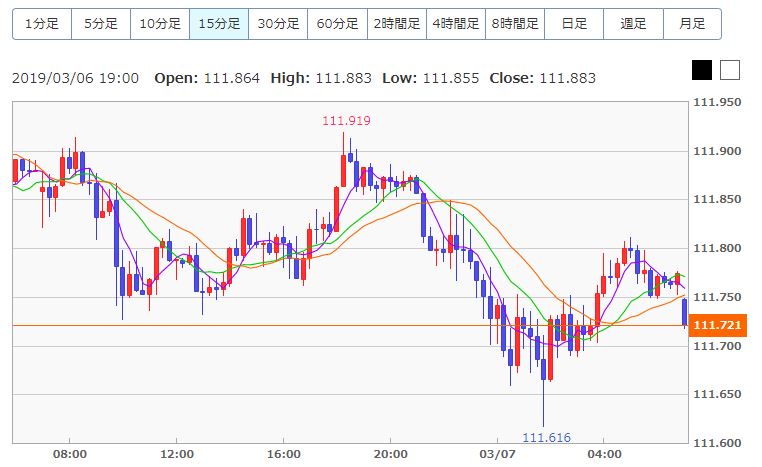Choose the 2時間足 timeframe

(397, 23)
